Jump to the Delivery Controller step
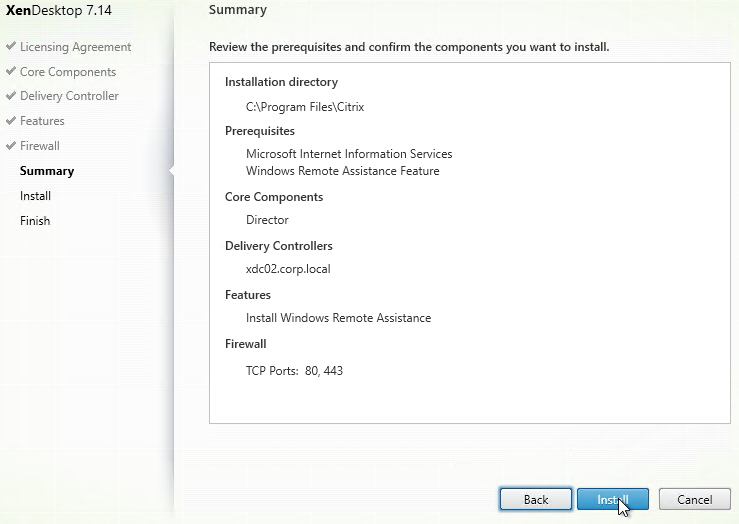 69,96
